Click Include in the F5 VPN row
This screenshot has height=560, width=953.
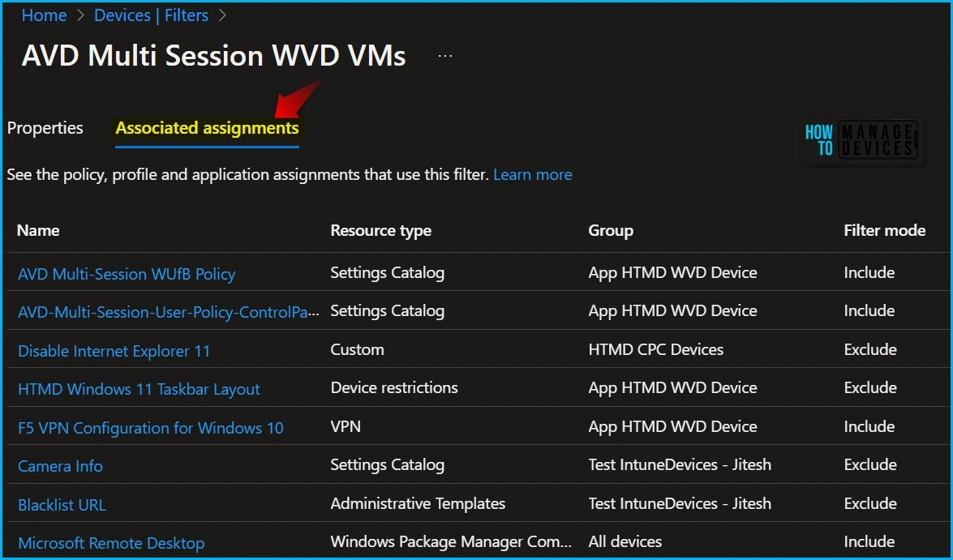tap(869, 426)
